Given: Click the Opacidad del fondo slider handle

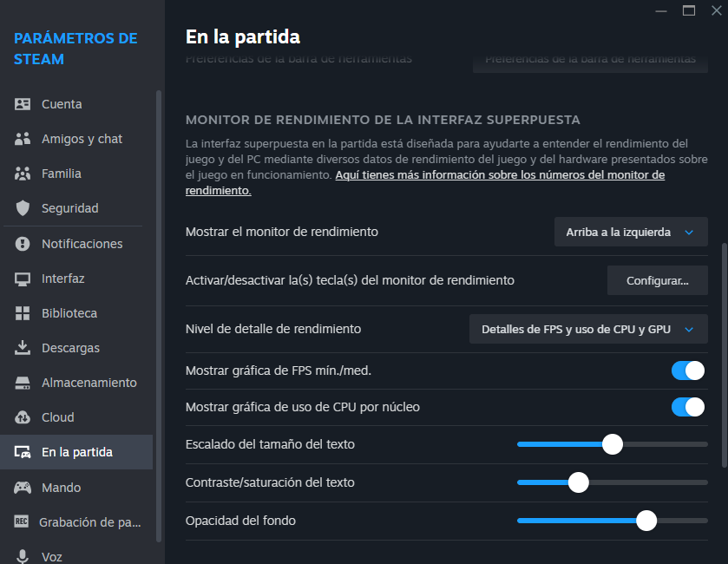Looking at the screenshot, I should tap(646, 521).
